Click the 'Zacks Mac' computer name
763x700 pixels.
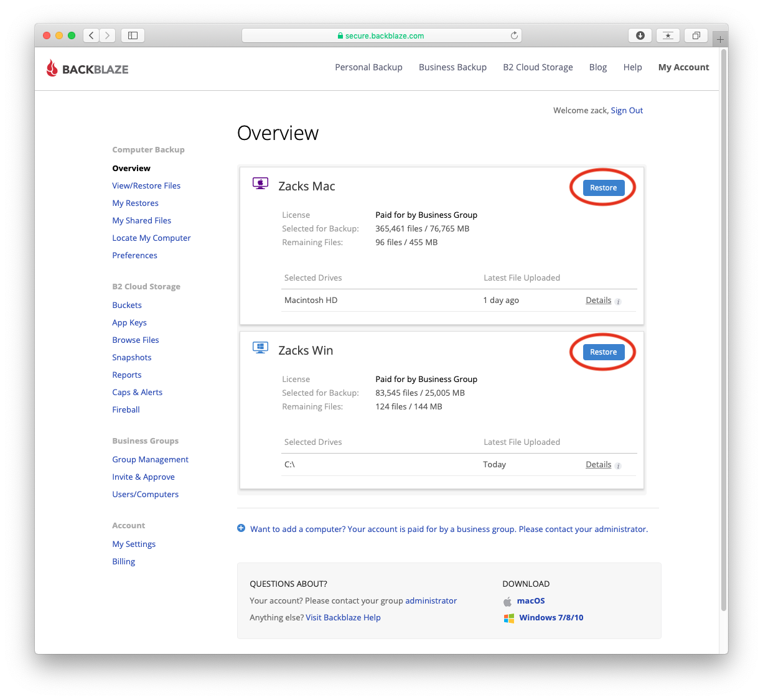click(x=307, y=186)
